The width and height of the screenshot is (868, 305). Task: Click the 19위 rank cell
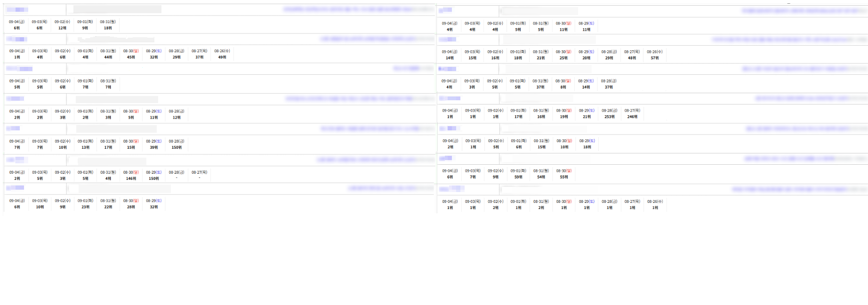pyautogui.click(x=564, y=117)
